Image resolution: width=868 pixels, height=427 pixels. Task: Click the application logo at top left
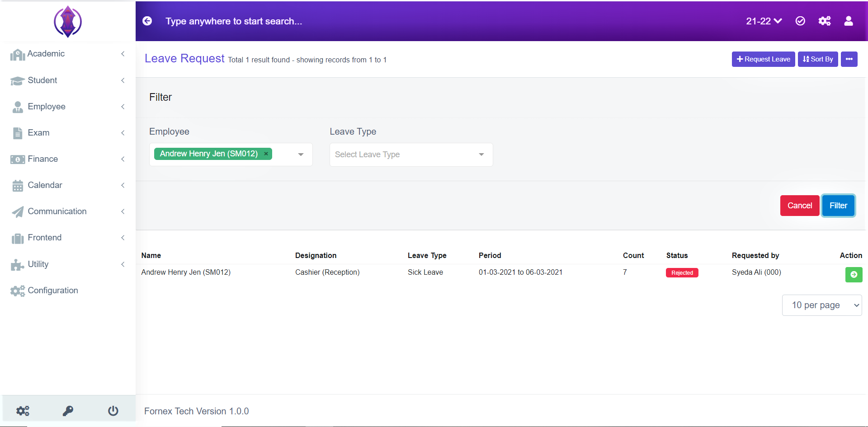[x=68, y=21]
